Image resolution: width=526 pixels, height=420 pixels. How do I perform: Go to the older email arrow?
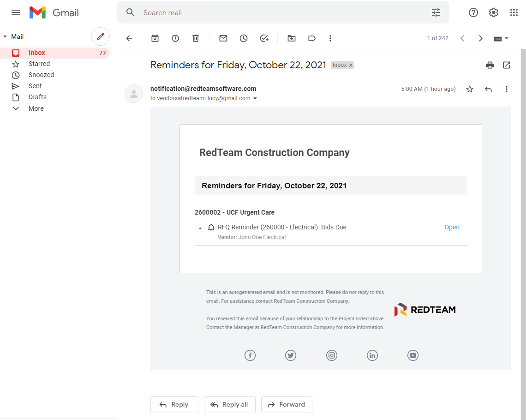click(480, 38)
